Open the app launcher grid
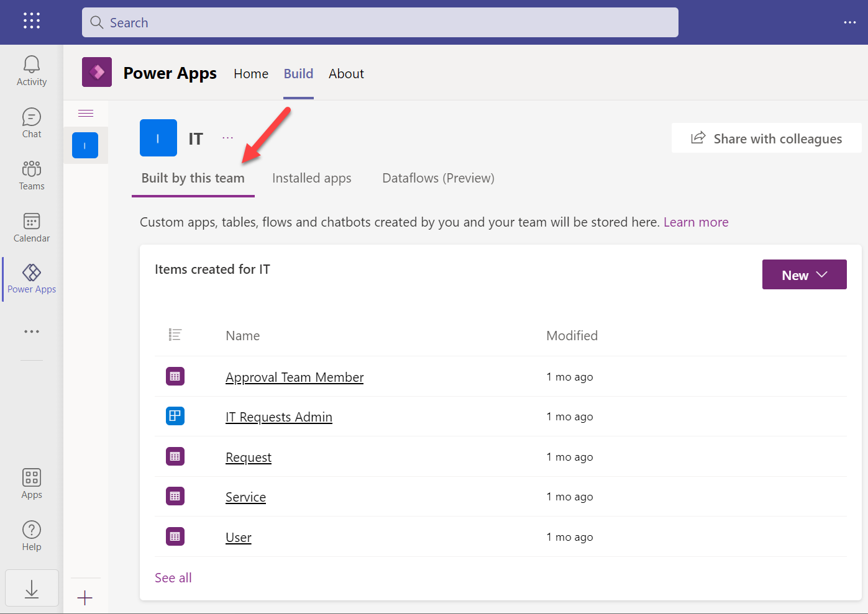868x614 pixels. pos(32,20)
